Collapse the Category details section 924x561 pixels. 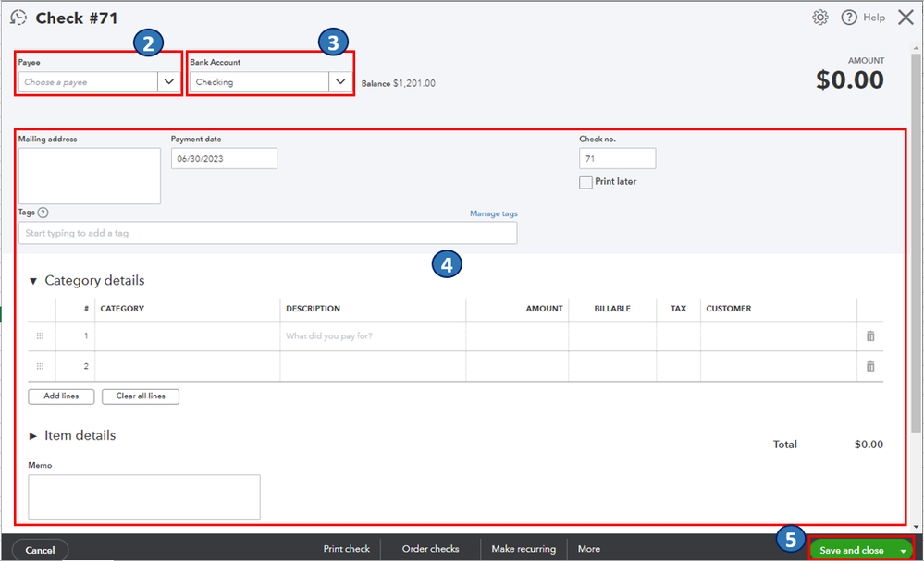click(33, 281)
